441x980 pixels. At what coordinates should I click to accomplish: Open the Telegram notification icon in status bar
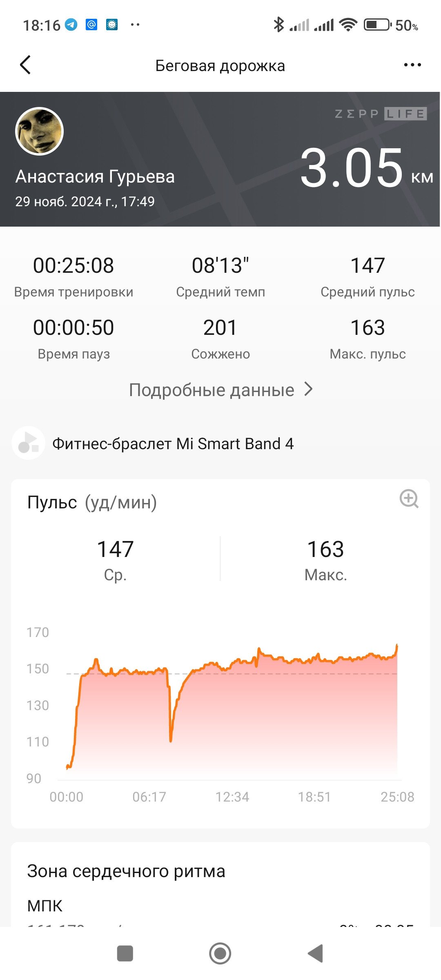[71, 25]
